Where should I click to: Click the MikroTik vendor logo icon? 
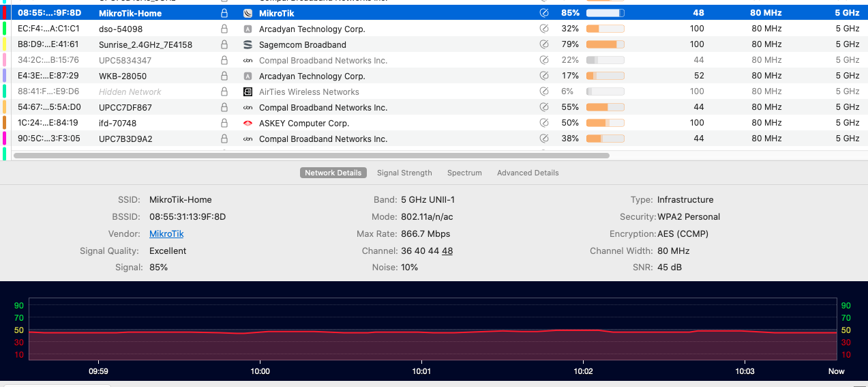tap(248, 13)
